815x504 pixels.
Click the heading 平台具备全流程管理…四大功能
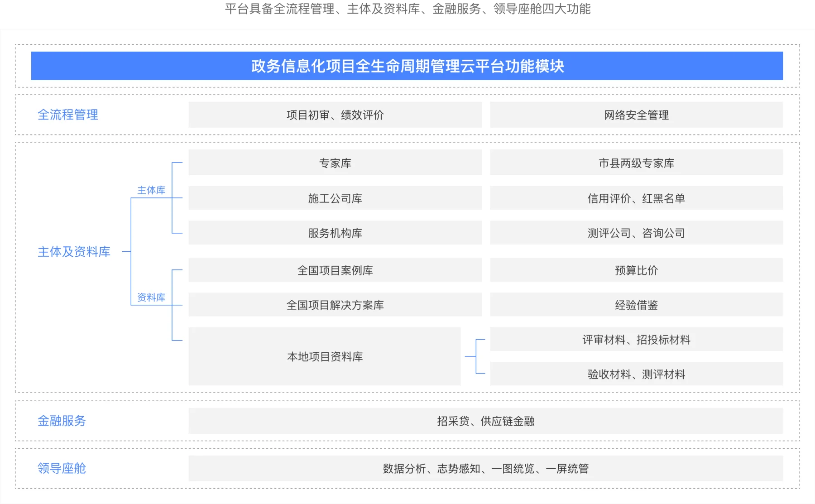pyautogui.click(x=407, y=9)
